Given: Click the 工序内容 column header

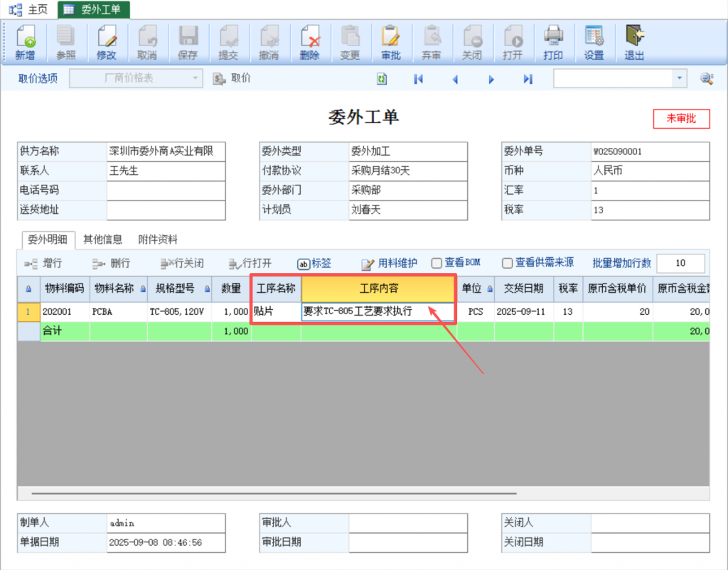Looking at the screenshot, I should point(378,289).
